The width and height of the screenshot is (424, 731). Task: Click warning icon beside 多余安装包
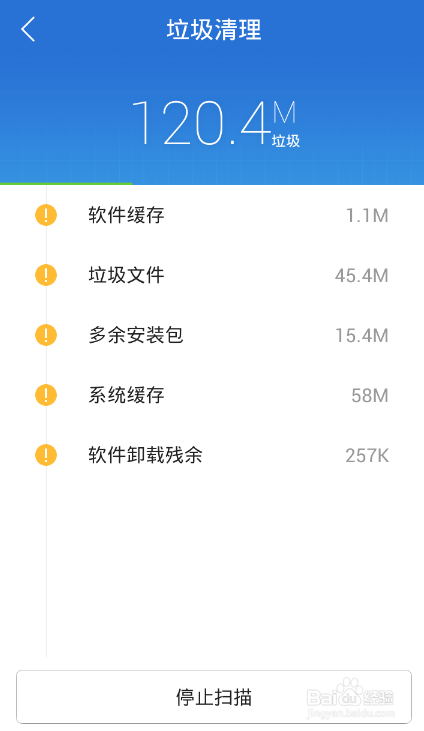click(46, 335)
